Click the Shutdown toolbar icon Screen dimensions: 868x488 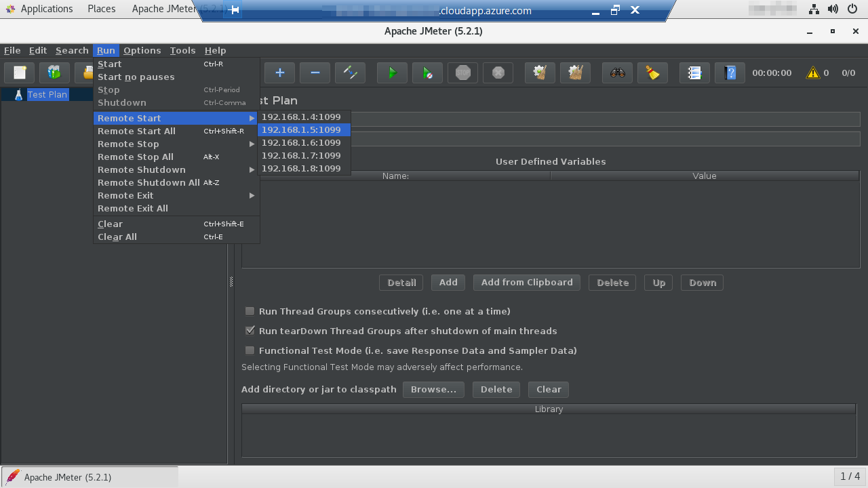click(x=498, y=73)
